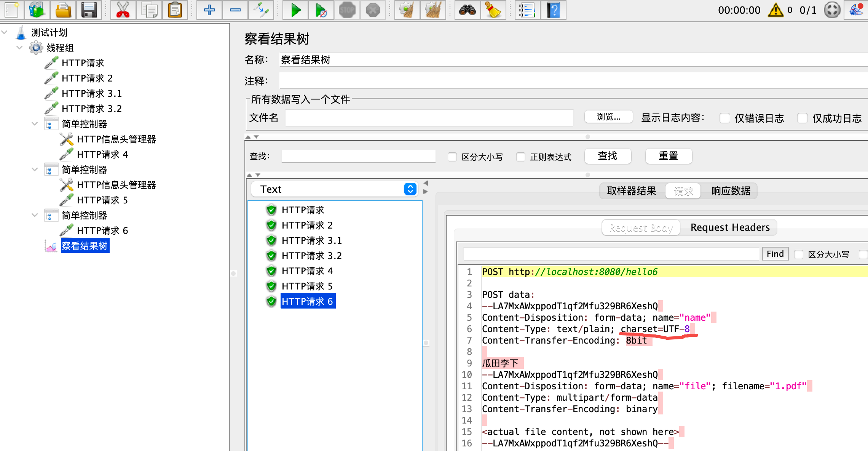Click the scissors Cut icon
Viewport: 868px width, 451px height.
coord(123,10)
